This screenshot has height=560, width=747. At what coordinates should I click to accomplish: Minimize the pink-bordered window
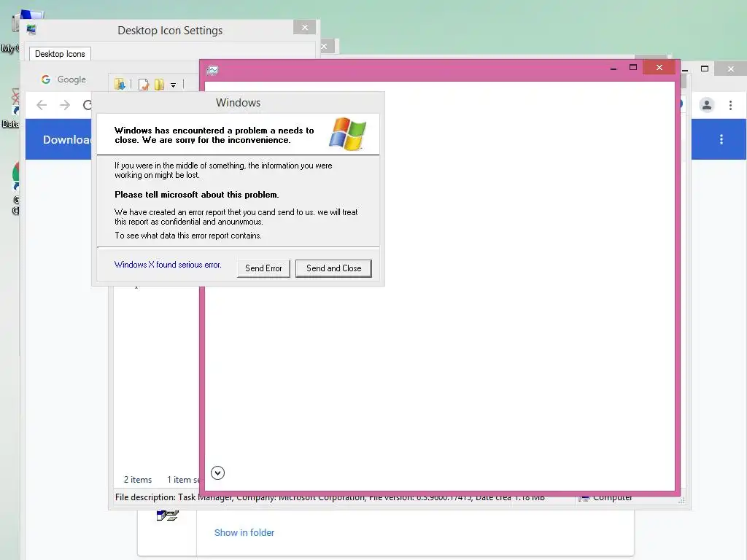click(613, 68)
